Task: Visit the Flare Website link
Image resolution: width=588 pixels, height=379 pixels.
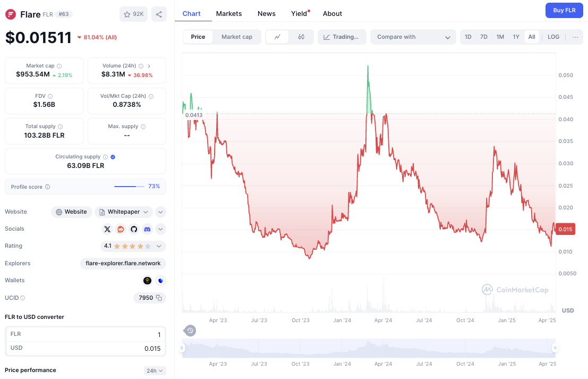Action: pyautogui.click(x=71, y=212)
